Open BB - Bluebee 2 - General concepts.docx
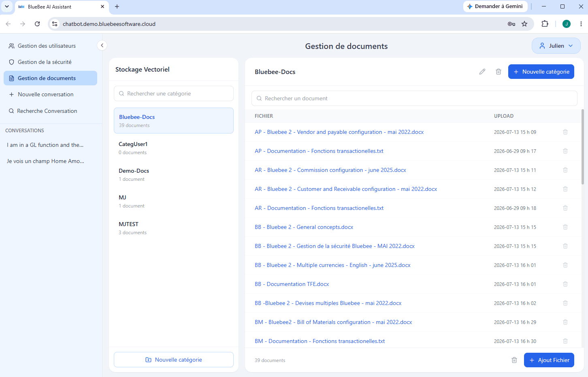 304,227
